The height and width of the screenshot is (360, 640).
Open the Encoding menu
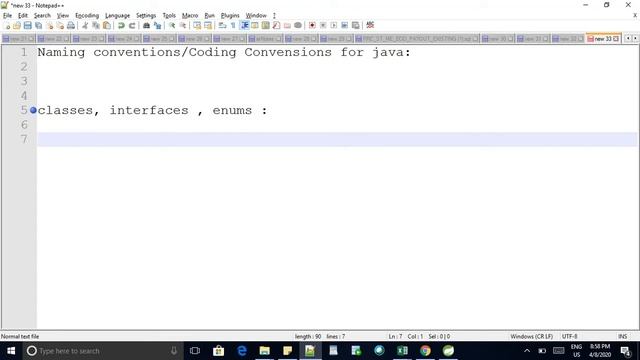point(87,16)
